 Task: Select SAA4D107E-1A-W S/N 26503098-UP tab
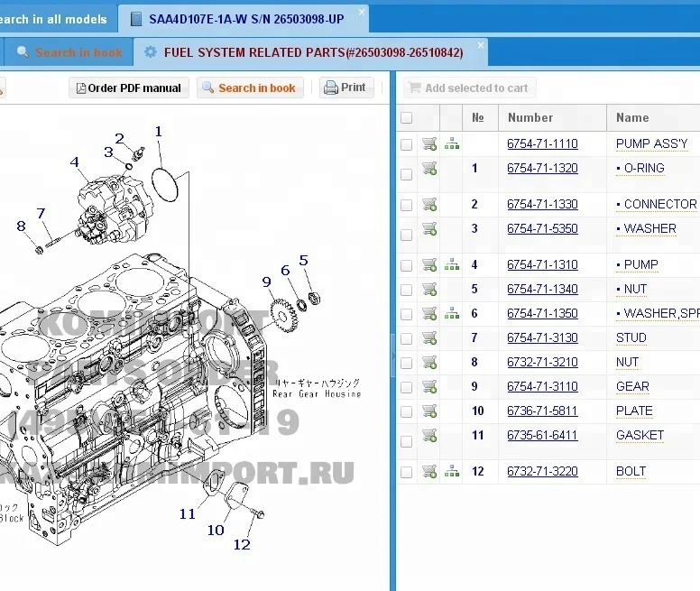coord(244,19)
